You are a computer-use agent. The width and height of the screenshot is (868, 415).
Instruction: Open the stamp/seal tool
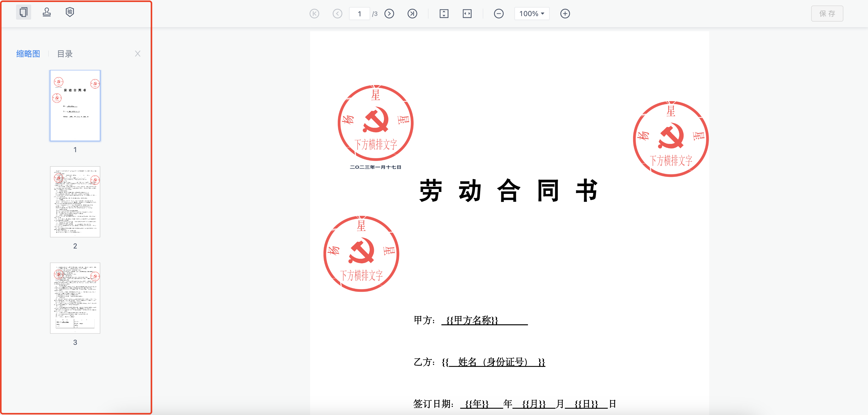tap(46, 13)
